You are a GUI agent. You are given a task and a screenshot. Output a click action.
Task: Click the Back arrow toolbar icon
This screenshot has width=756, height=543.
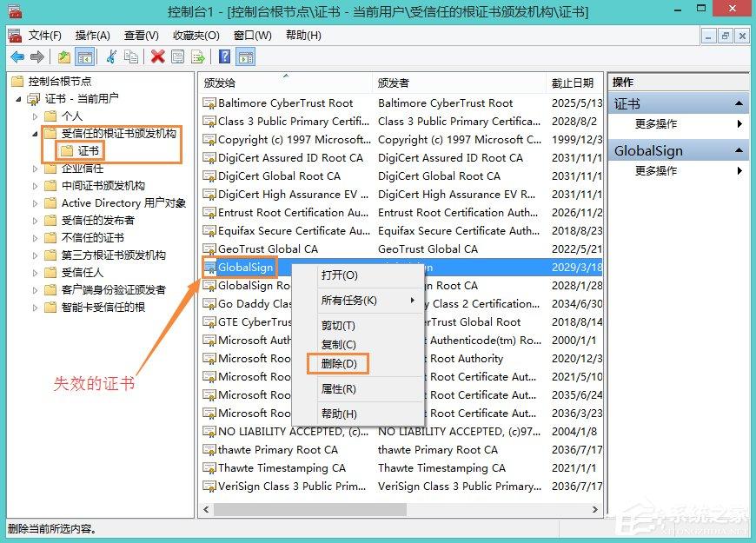coord(17,57)
